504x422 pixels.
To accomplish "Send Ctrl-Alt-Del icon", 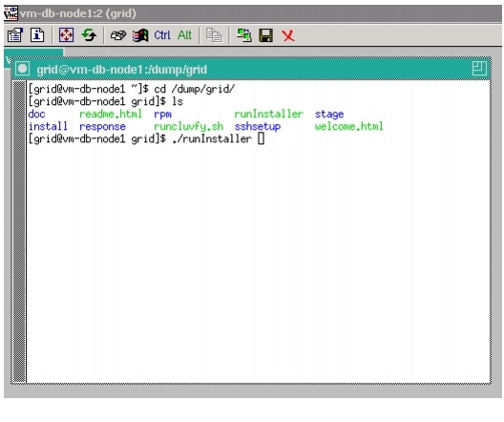I will click(x=118, y=35).
